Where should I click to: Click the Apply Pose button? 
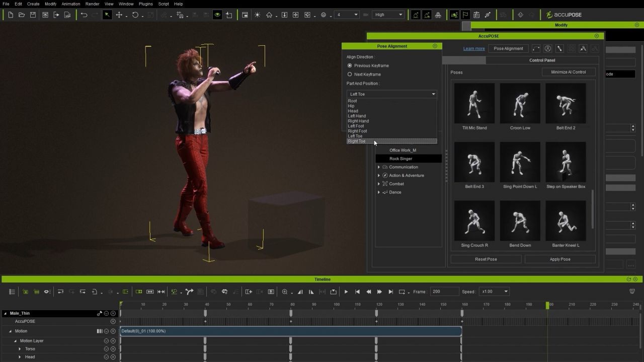559,259
